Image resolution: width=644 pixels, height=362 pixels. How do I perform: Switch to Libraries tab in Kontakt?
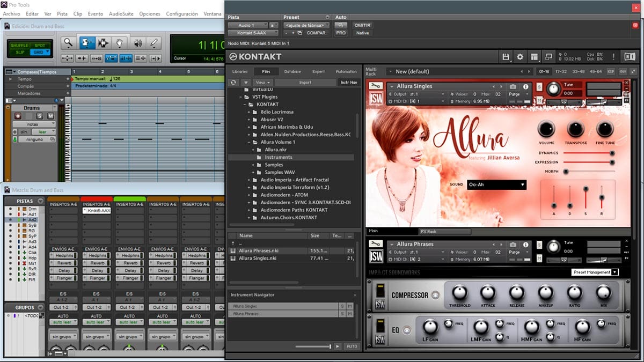tap(240, 71)
